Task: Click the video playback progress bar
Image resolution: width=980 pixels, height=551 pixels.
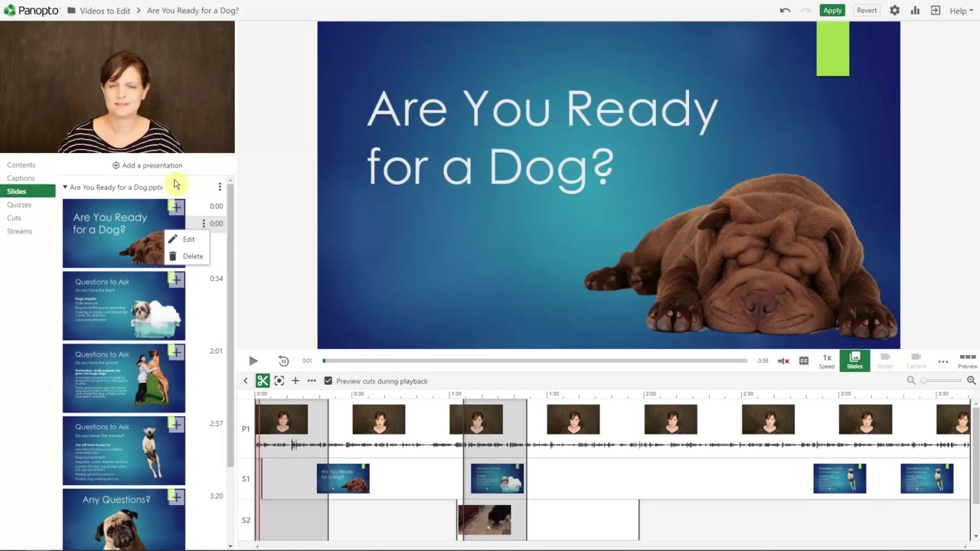Action: pos(535,360)
